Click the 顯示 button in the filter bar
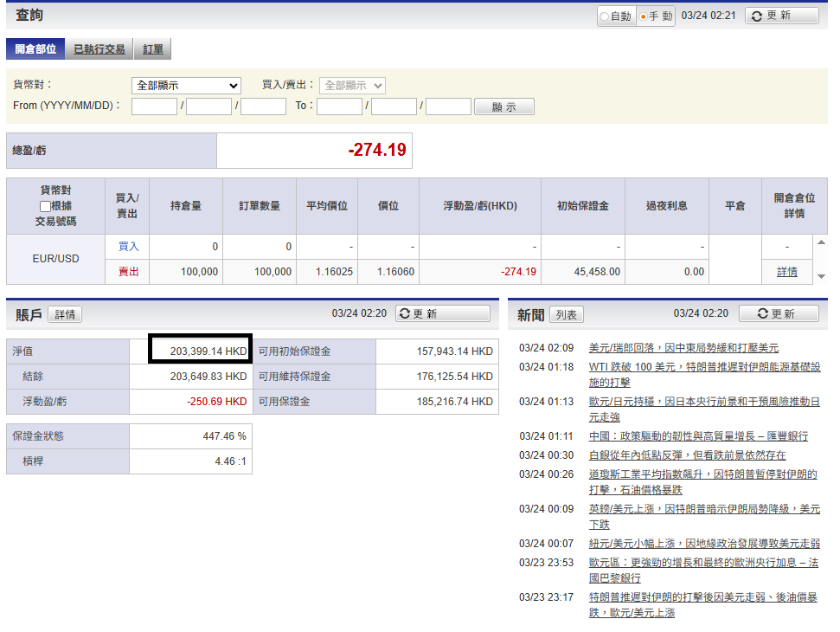This screenshot has width=840, height=632. pyautogui.click(x=504, y=106)
